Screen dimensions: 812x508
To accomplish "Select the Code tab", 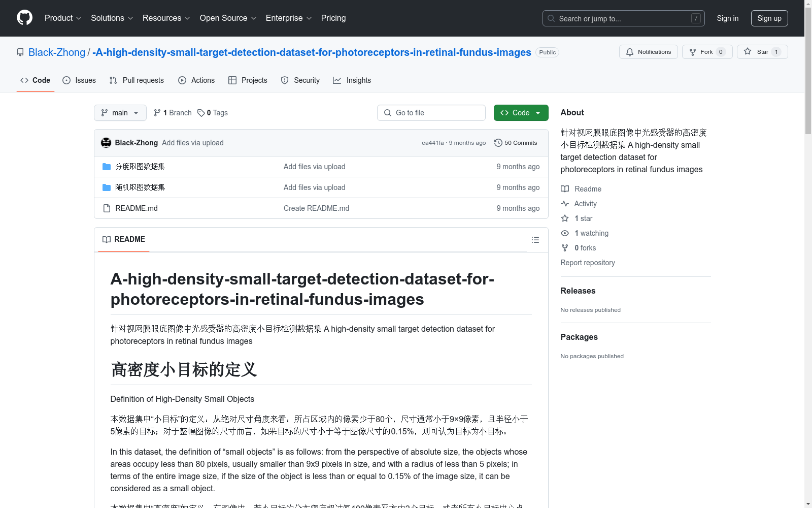I will tap(36, 80).
